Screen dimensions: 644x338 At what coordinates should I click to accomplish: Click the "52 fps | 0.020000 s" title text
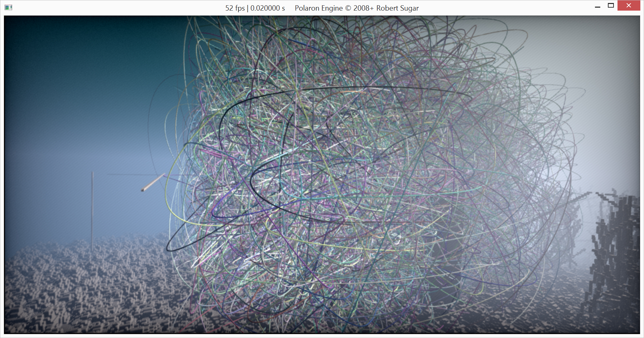(x=255, y=8)
